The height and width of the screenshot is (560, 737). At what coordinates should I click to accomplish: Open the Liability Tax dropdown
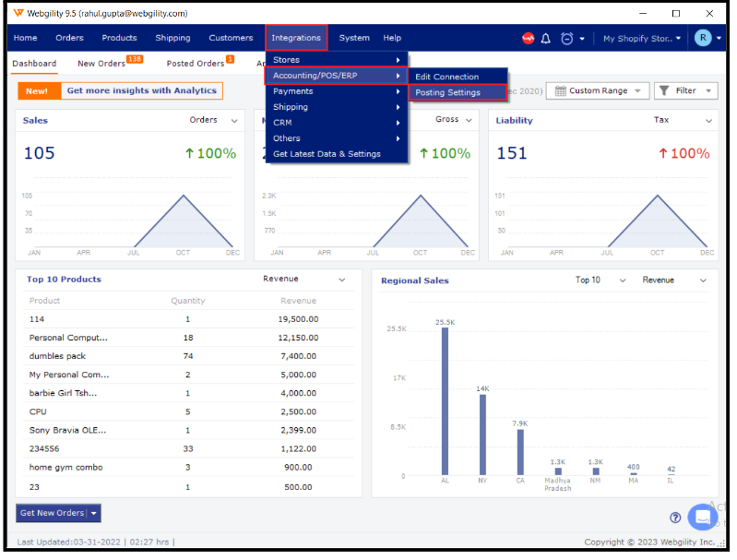pyautogui.click(x=683, y=120)
